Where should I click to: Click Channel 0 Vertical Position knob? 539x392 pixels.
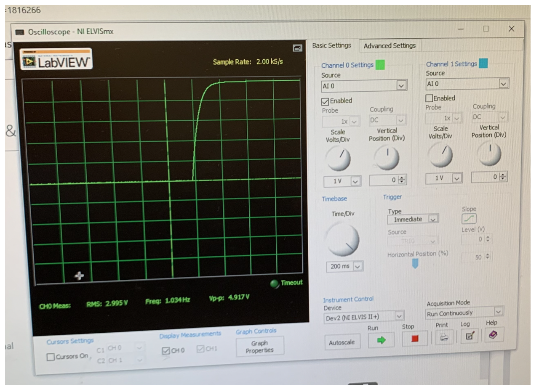click(x=387, y=159)
